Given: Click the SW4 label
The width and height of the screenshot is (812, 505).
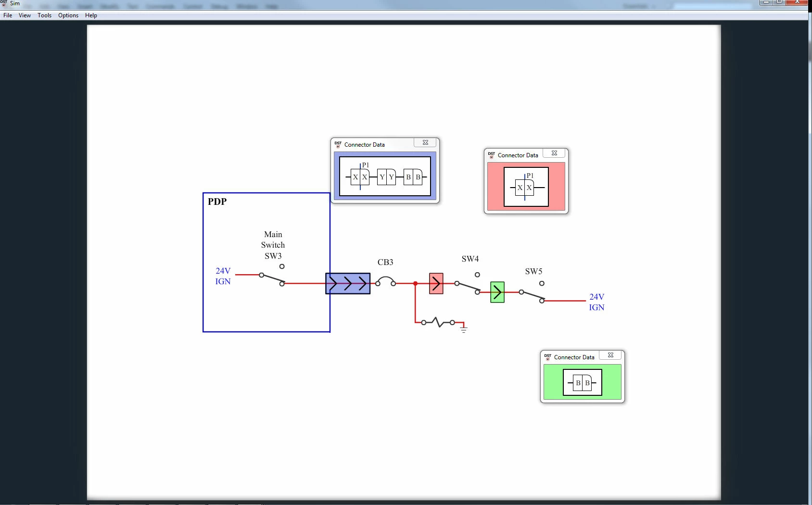Looking at the screenshot, I should pyautogui.click(x=470, y=259).
